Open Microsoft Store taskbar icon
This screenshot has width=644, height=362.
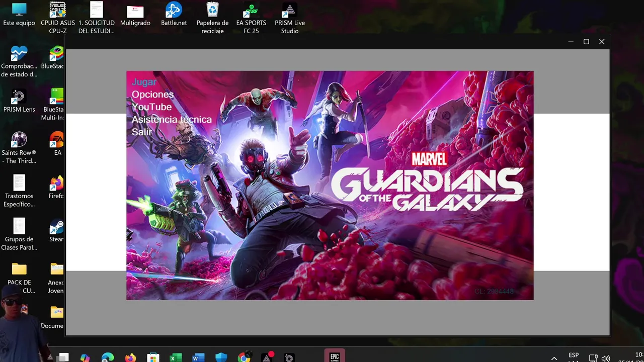153,358
